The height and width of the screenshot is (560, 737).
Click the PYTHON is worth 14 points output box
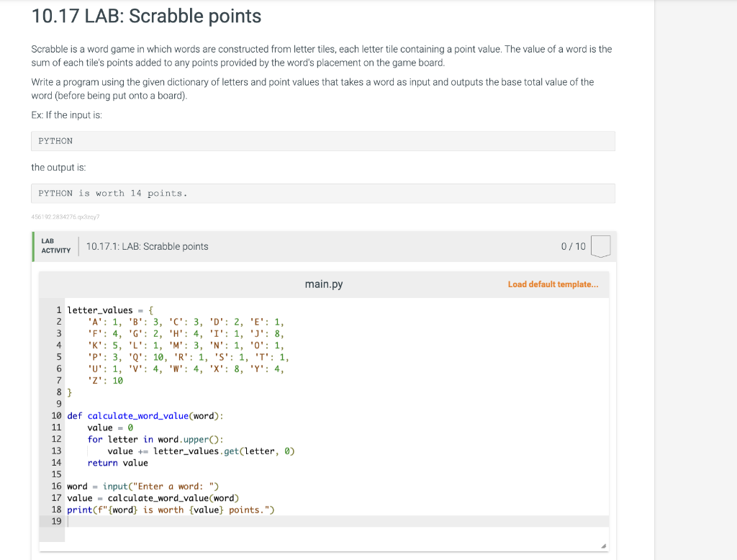[322, 193]
